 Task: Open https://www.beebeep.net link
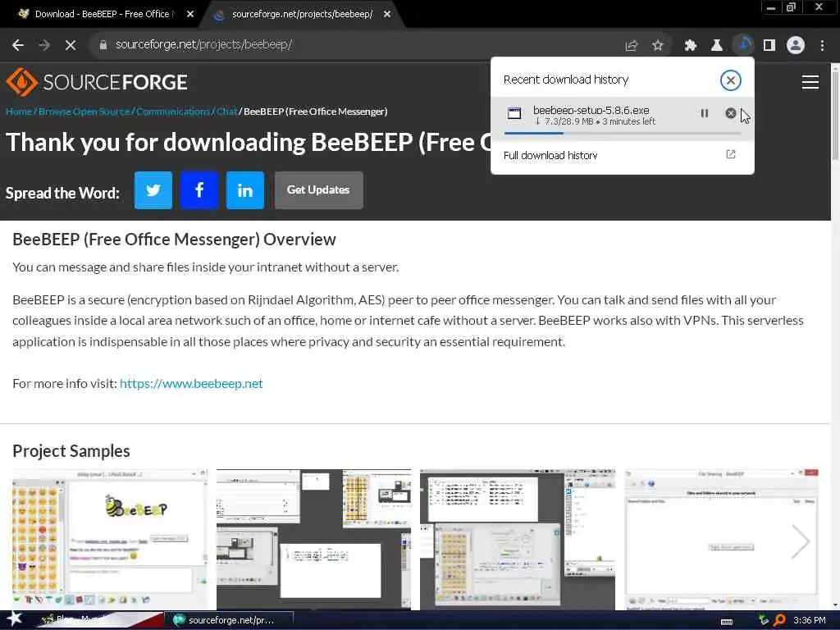tap(191, 384)
